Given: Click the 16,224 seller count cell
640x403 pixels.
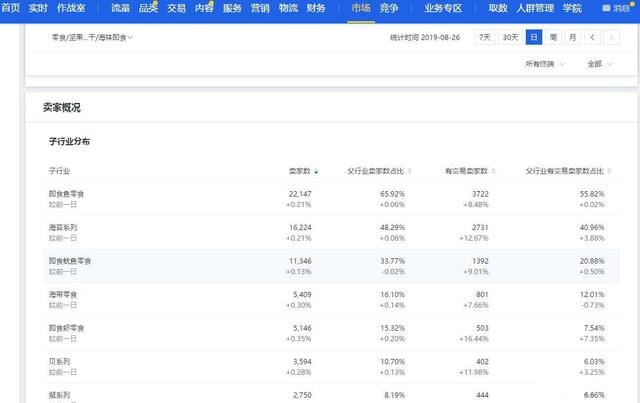Looking at the screenshot, I should click(300, 227).
